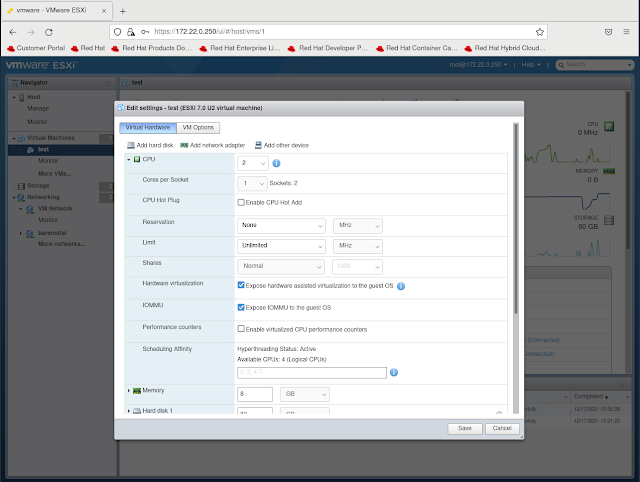The height and width of the screenshot is (482, 640).
Task: Click Add hard disk icon
Action: [x=131, y=145]
